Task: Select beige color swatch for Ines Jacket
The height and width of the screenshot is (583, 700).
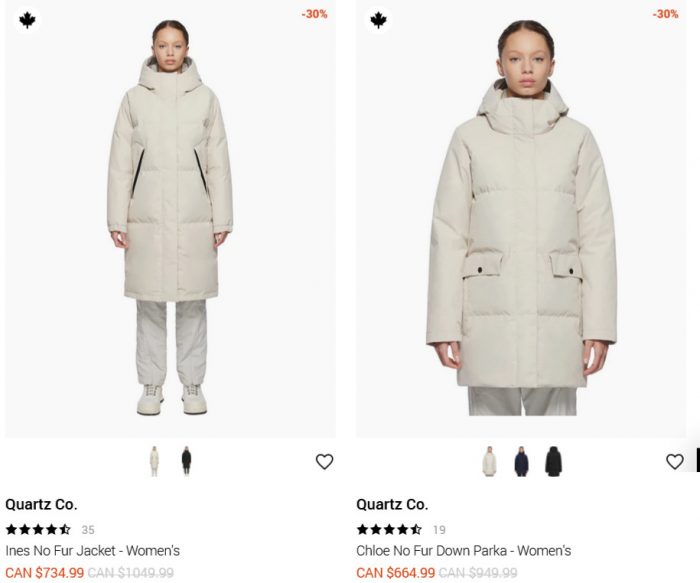Action: click(x=154, y=461)
